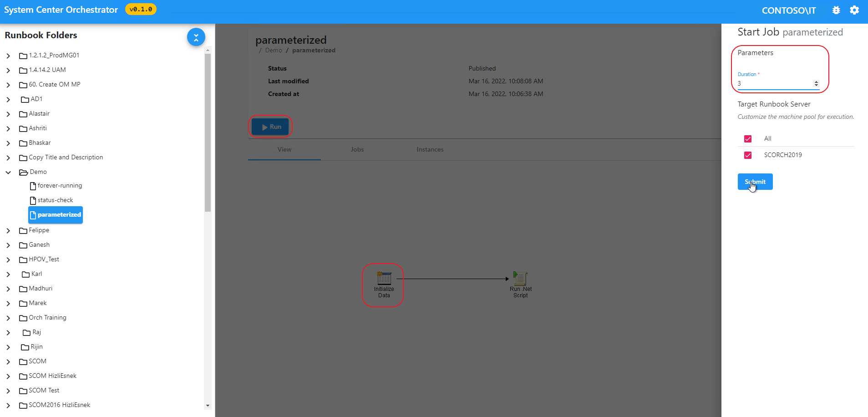Click the collapse arrow circle above the folder tree
868x417 pixels.
coord(196,37)
